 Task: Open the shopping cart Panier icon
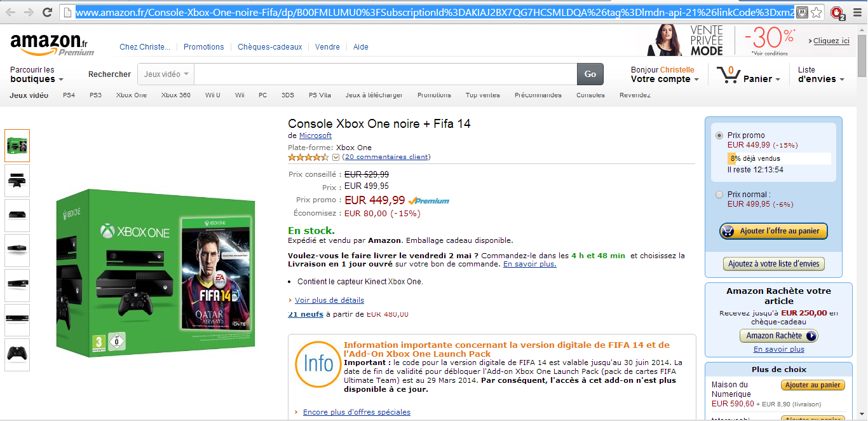(x=728, y=75)
